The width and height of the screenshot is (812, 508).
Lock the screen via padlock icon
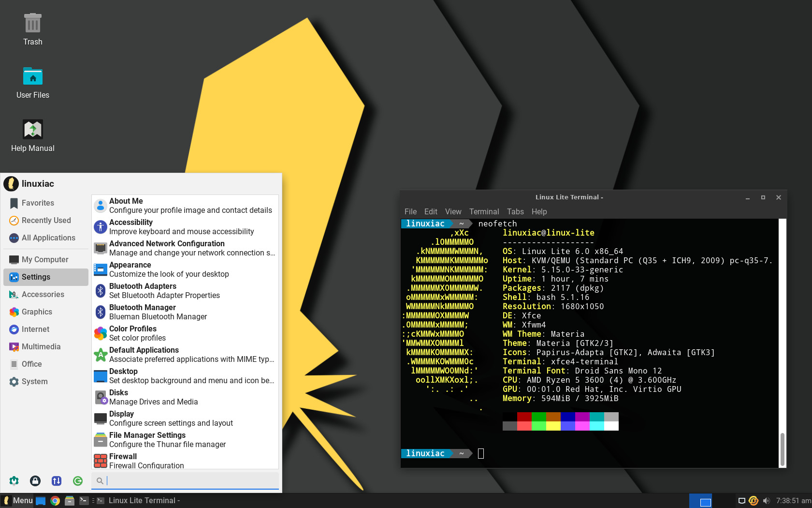35,480
